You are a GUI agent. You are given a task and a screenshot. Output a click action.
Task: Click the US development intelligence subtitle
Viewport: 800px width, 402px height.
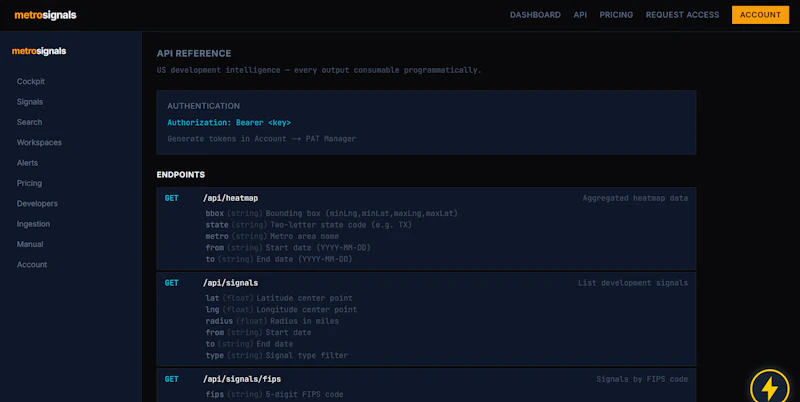[319, 70]
